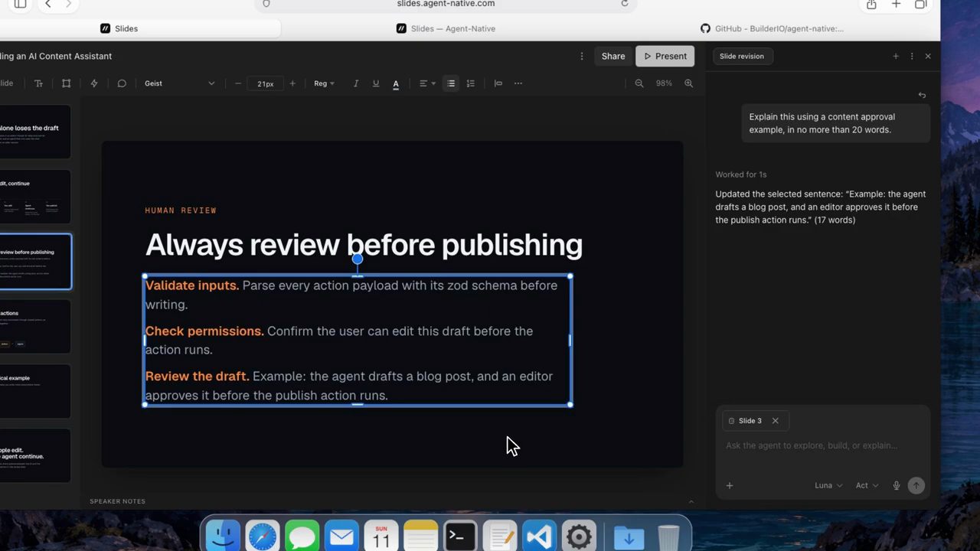Viewport: 980px width, 551px height.
Task: Open the text alignment dropdown
Action: click(427, 83)
